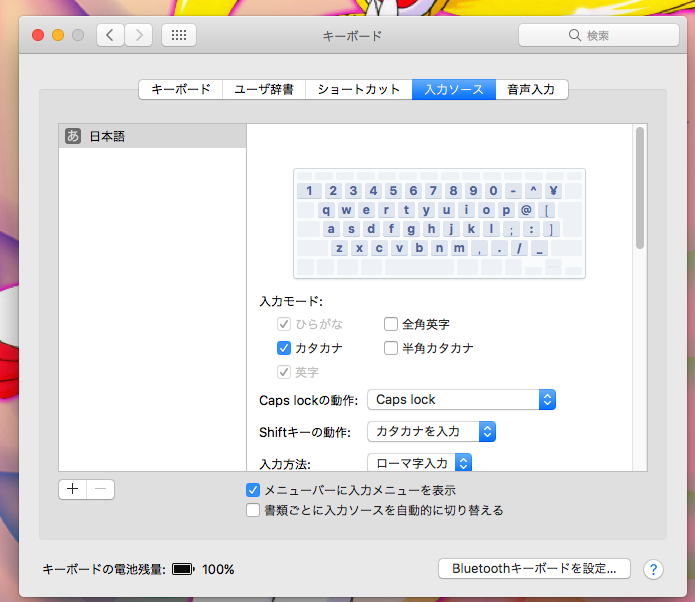Uncheck the カタカナ input mode
Viewport: 695px width, 602px height.
[284, 348]
